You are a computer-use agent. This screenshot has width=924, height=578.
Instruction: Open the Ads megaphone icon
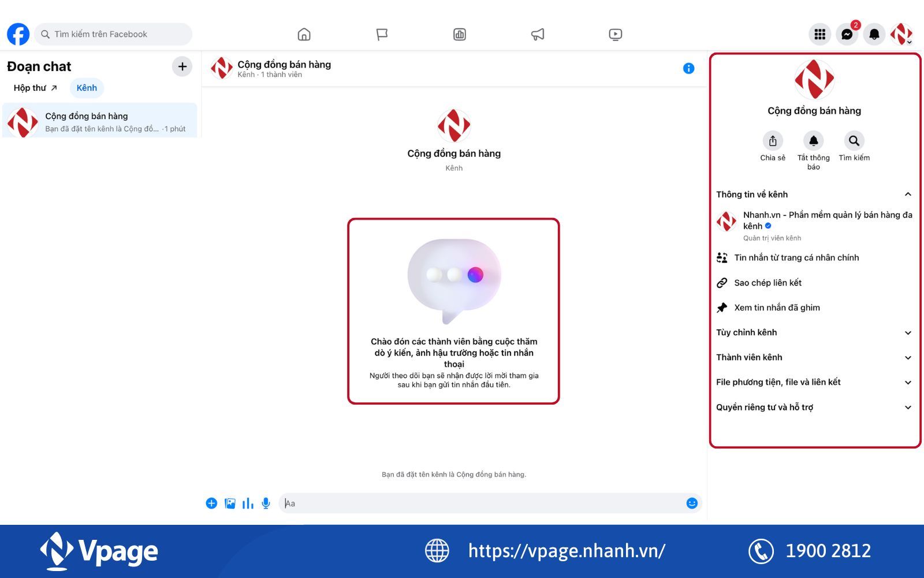pyautogui.click(x=538, y=35)
